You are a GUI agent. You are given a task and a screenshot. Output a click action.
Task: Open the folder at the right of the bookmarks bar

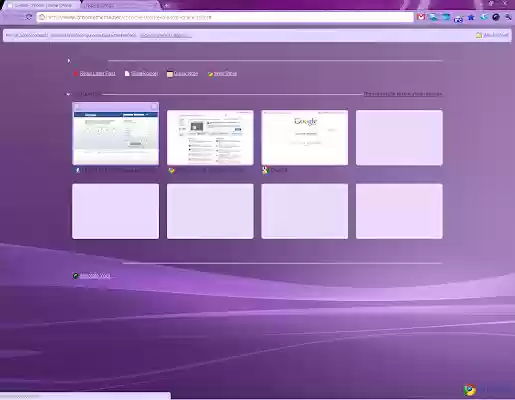tap(492, 35)
